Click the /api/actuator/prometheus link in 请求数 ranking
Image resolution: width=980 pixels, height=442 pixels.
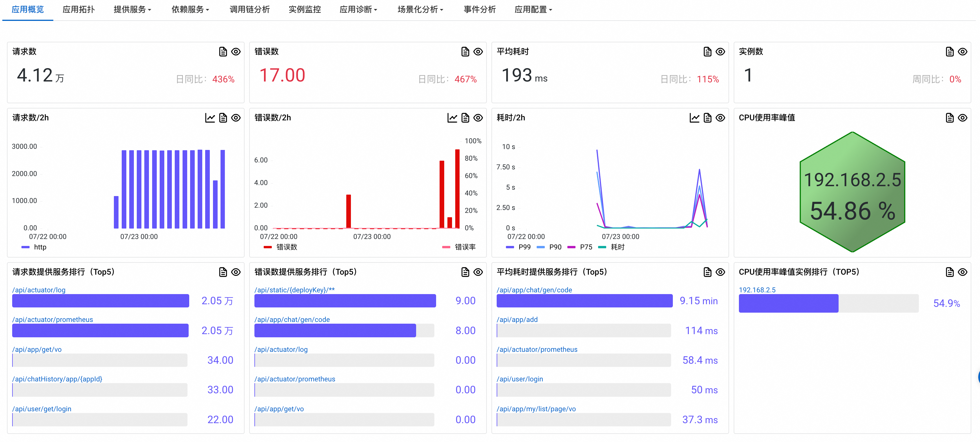pos(52,320)
